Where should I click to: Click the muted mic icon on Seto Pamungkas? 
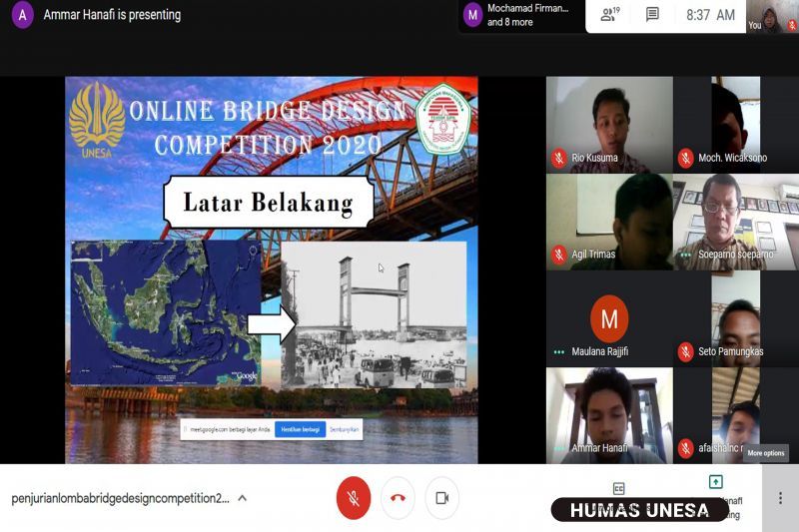coord(686,351)
